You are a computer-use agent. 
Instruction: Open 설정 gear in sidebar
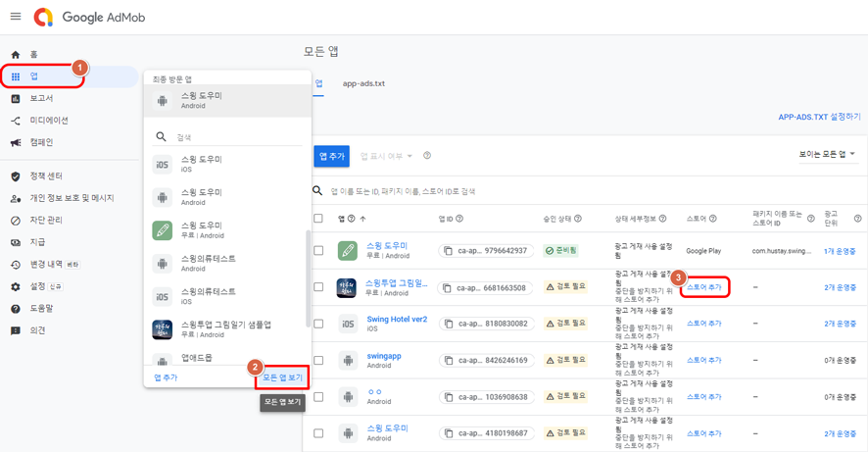click(16, 286)
